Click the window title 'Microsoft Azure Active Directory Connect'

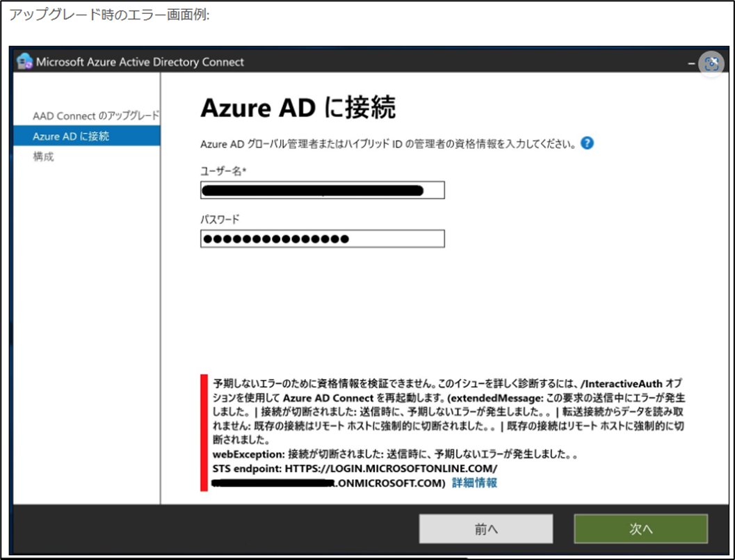140,62
